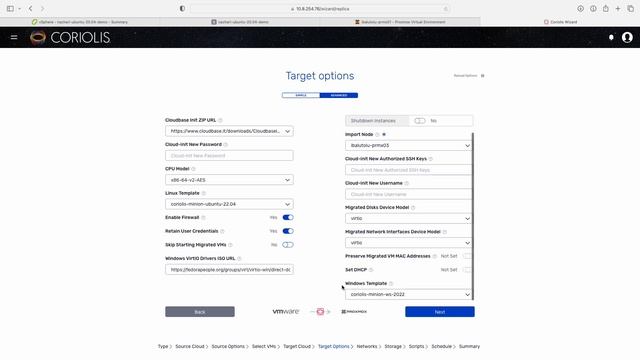The height and width of the screenshot is (360, 640).
Task: Toggle the Enable Firewall switch
Action: 288,218
